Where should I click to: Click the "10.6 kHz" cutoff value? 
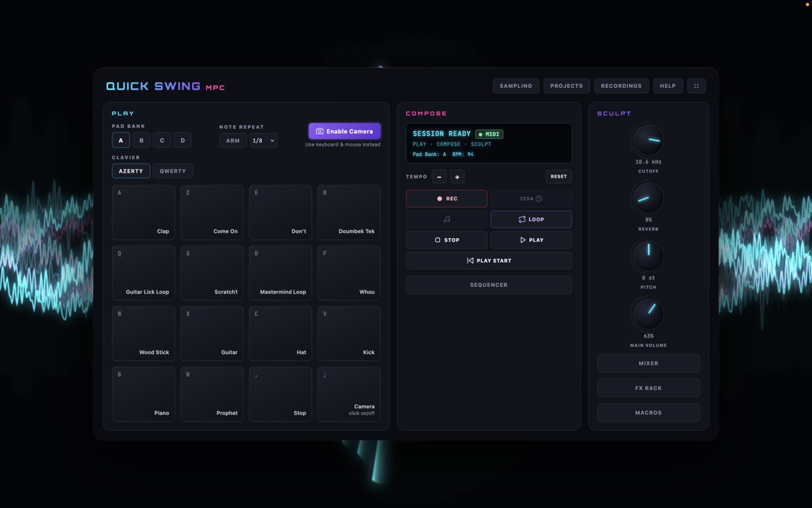648,162
